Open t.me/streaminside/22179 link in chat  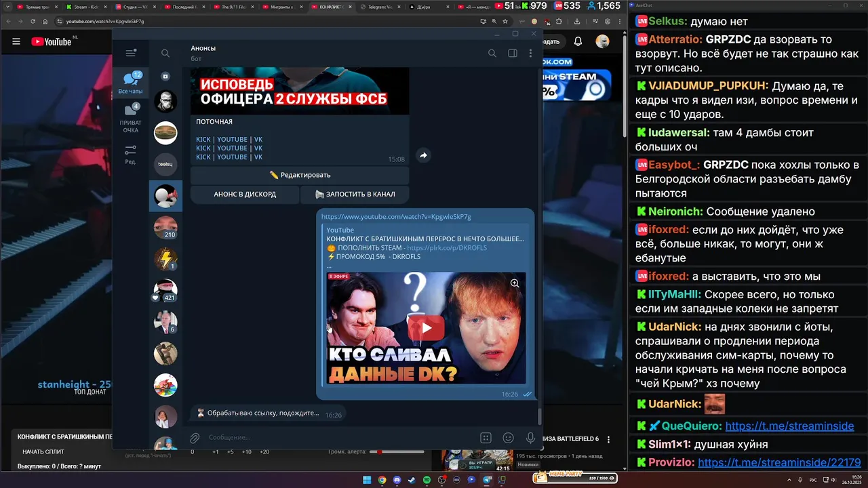(779, 463)
